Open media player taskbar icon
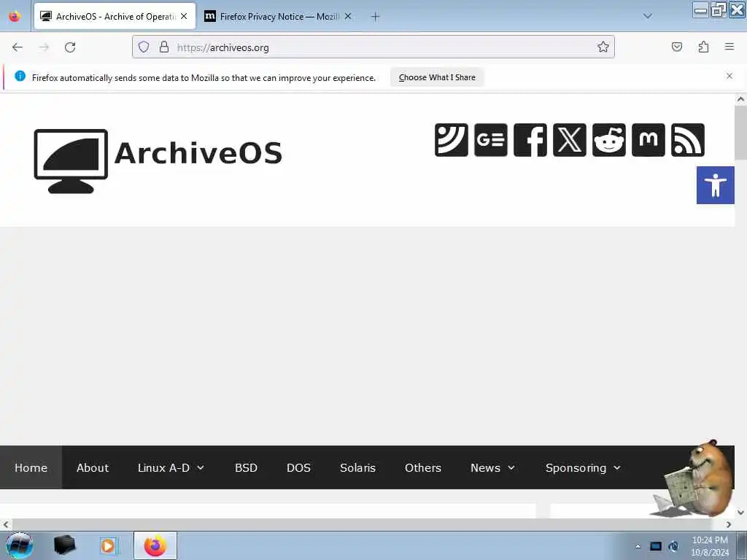Image resolution: width=747 pixels, height=560 pixels. pos(109,545)
